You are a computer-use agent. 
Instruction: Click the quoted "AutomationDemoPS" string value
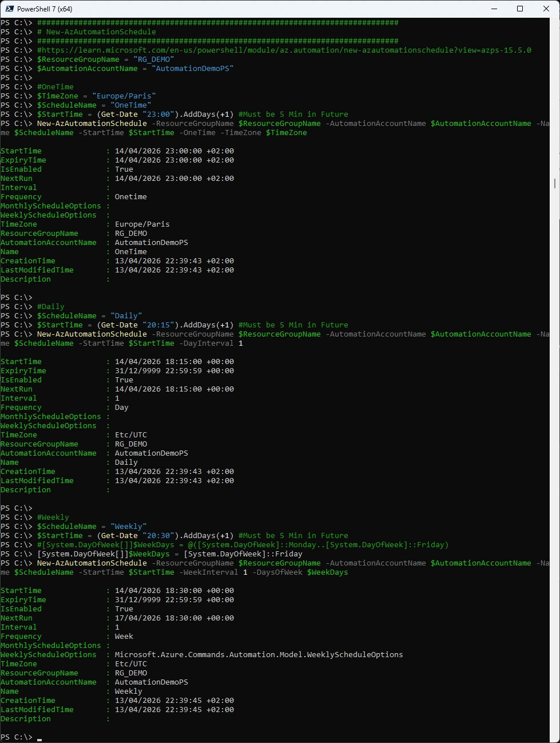pyautogui.click(x=192, y=69)
